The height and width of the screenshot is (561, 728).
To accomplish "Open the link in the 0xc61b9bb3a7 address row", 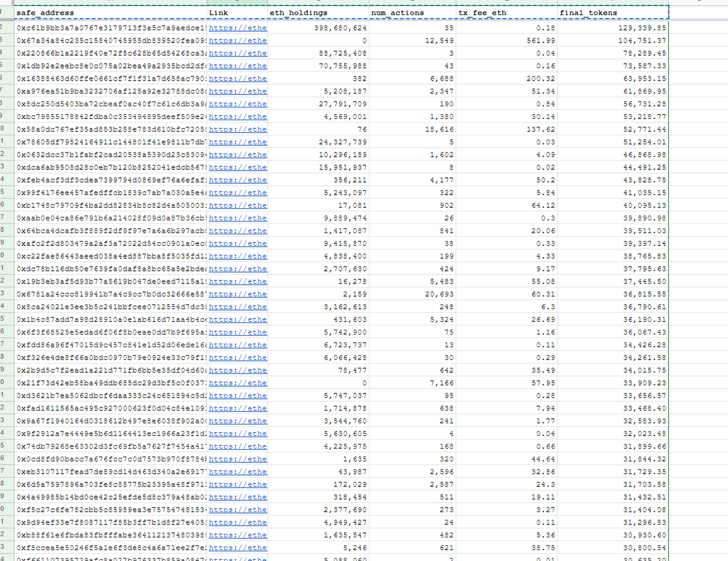I will tap(237, 28).
